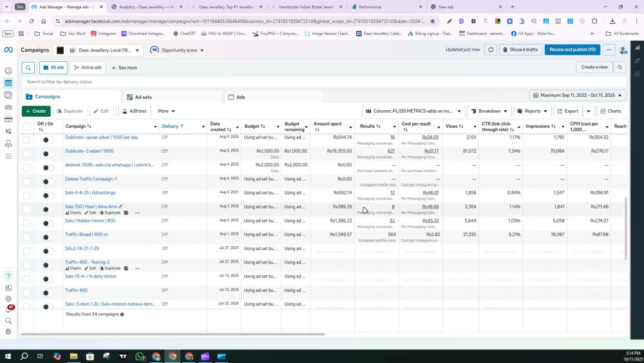Click the refresh icon beside Updated just now
644x363 pixels.
[491, 50]
